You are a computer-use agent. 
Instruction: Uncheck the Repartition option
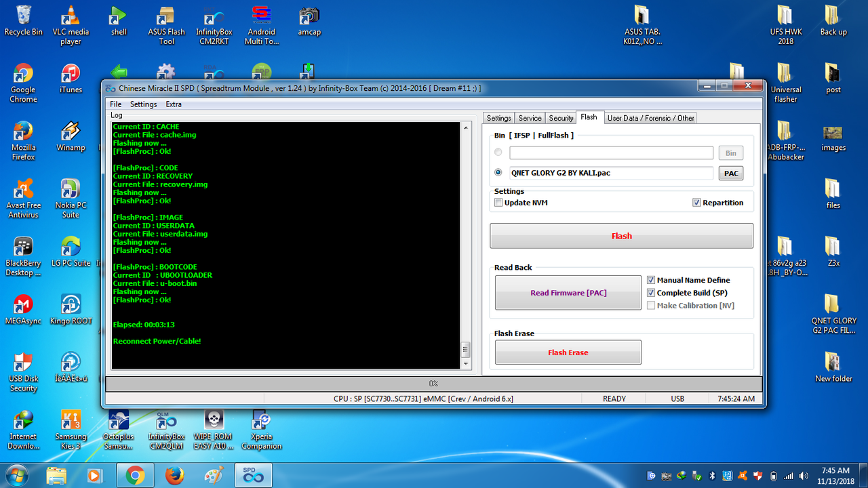[x=696, y=203]
